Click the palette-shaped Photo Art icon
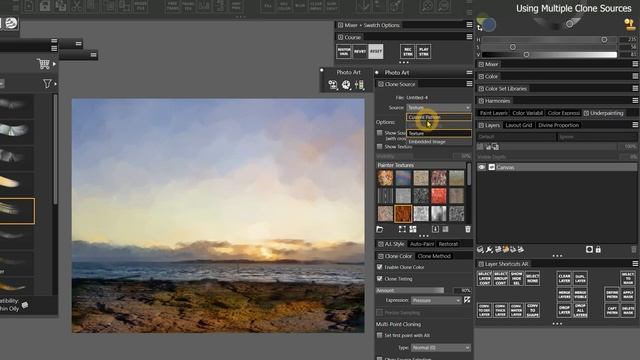640x360 pixels. (346, 85)
